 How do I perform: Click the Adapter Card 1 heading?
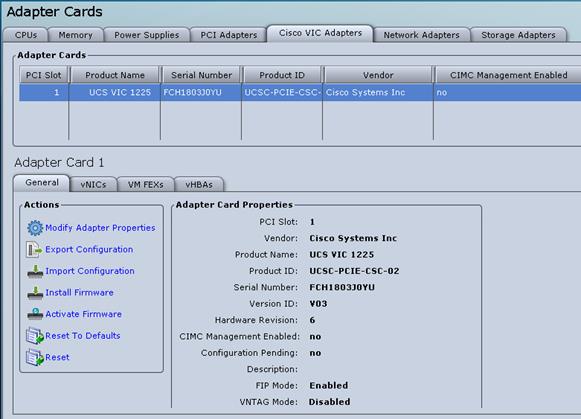click(59, 163)
